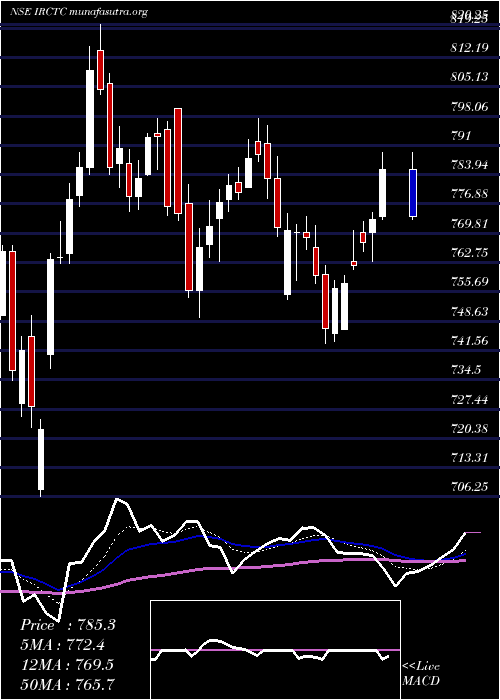The image size is (500, 700).
Task: Click the 734.5 price axis label
Action: tap(466, 370)
